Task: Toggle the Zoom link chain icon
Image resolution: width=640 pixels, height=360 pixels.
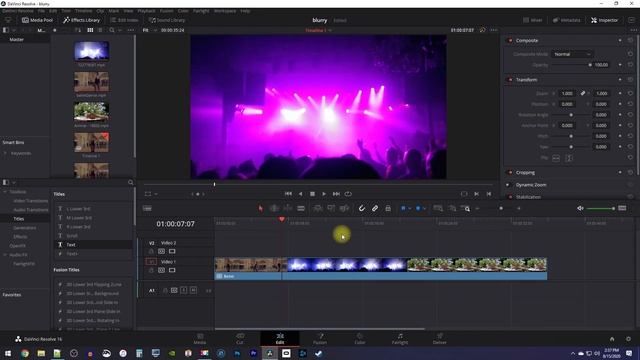Action: point(583,93)
